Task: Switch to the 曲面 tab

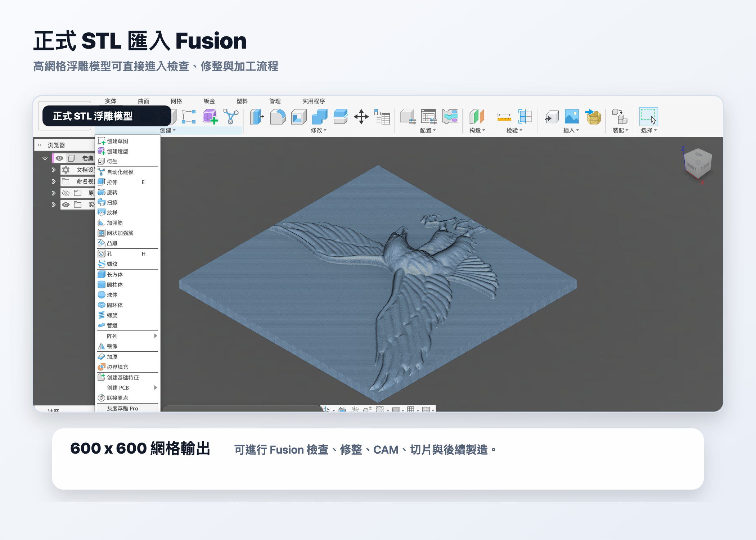Action: tap(144, 101)
